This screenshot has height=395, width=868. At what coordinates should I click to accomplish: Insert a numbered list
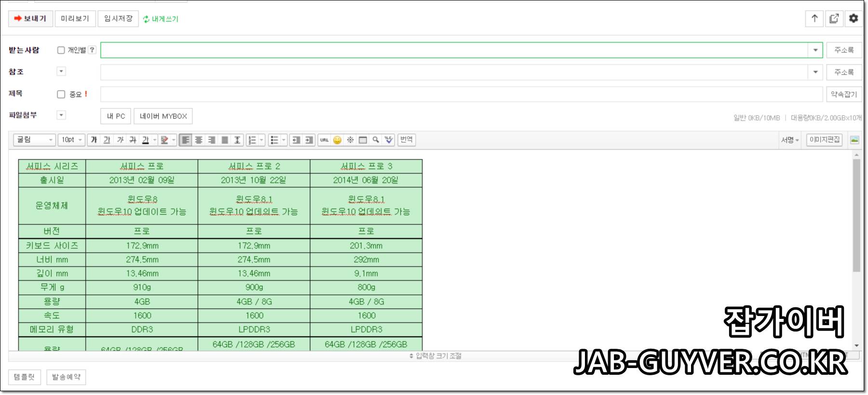(252, 140)
